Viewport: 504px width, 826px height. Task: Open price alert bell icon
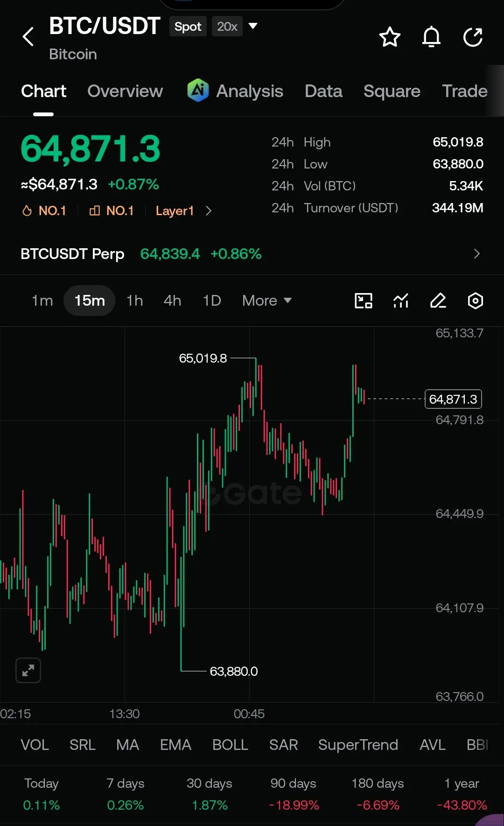(x=431, y=37)
